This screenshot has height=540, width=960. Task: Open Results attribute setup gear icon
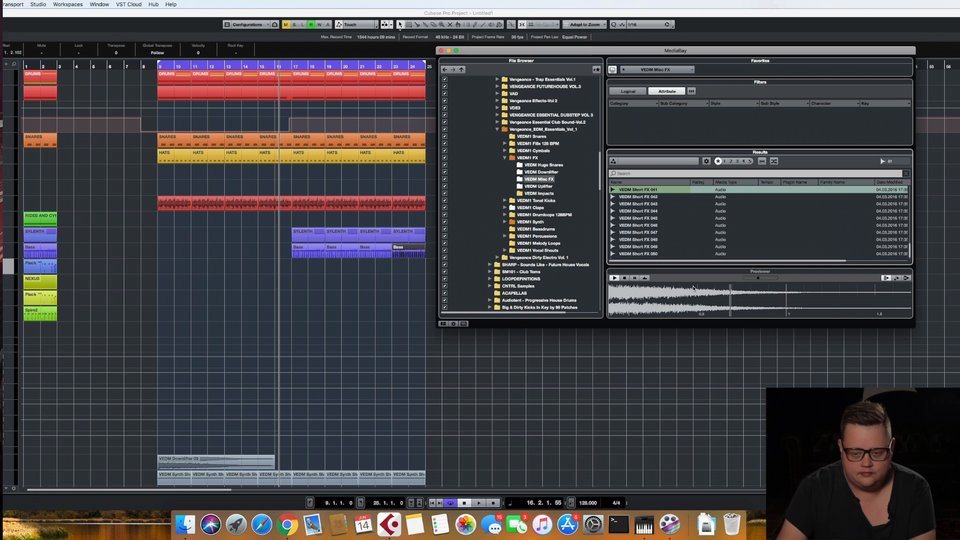707,161
